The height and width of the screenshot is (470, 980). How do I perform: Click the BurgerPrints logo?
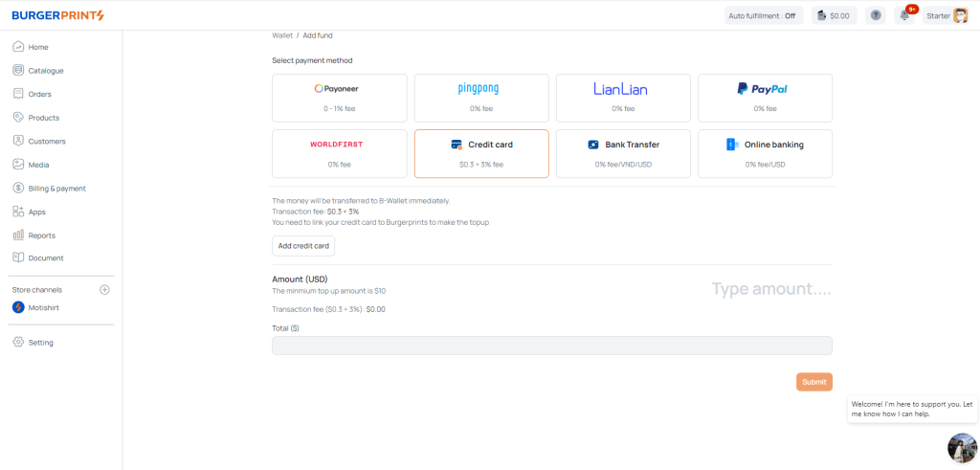tap(58, 15)
